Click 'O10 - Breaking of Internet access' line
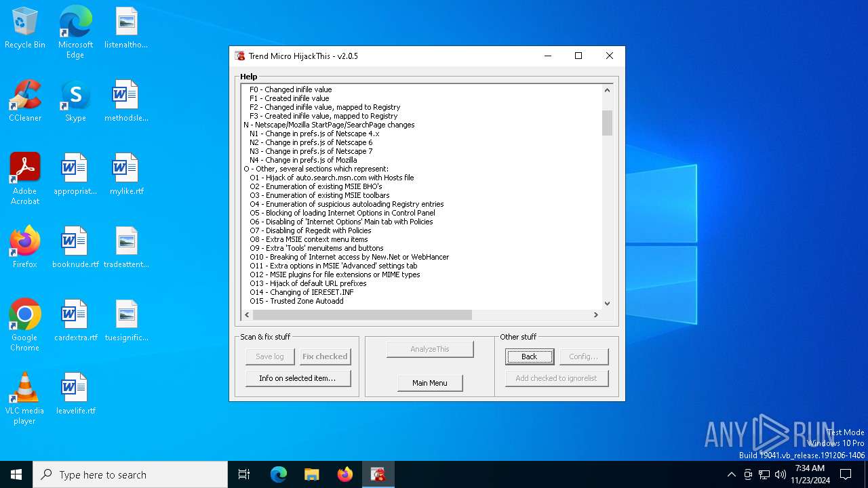 pyautogui.click(x=349, y=257)
